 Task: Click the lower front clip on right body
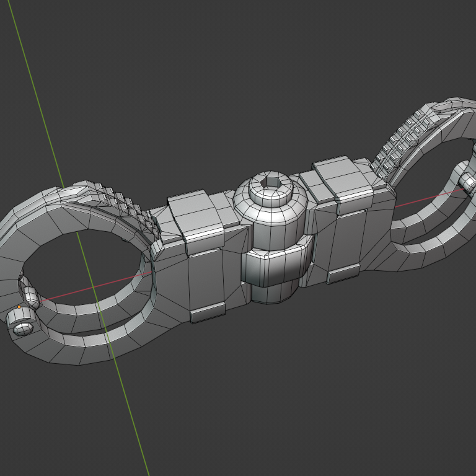click(x=343, y=273)
